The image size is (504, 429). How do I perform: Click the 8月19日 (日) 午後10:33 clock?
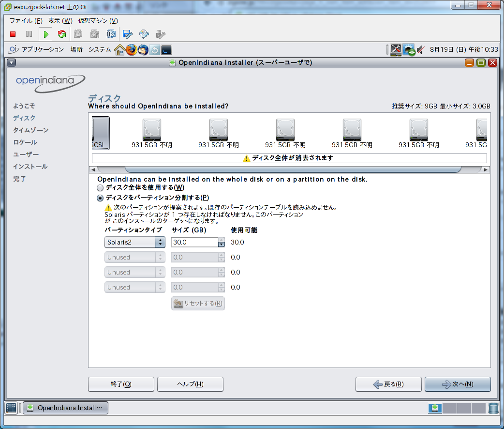coord(464,49)
